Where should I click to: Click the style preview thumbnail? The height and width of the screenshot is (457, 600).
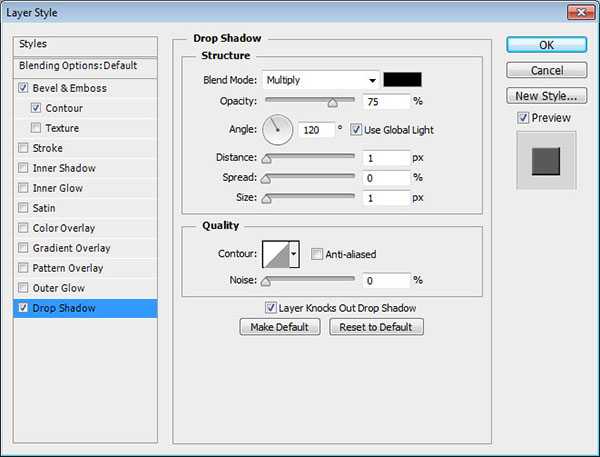[x=546, y=159]
